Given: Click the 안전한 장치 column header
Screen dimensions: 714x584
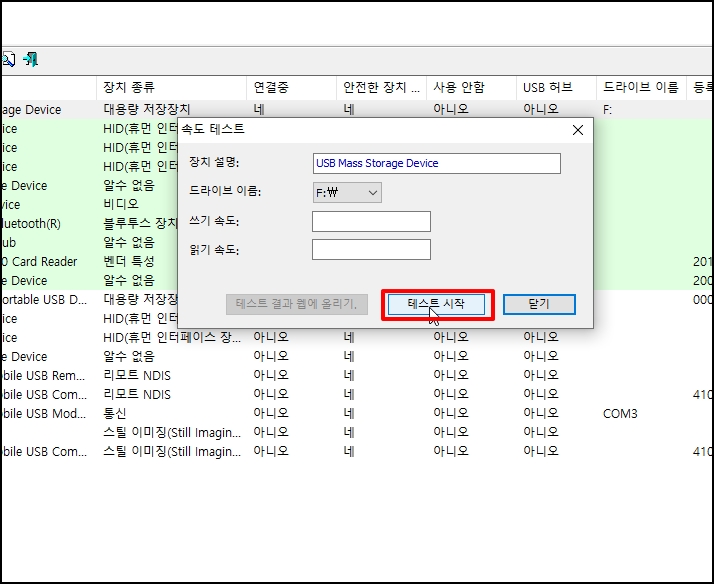Looking at the screenshot, I should pos(382,87).
